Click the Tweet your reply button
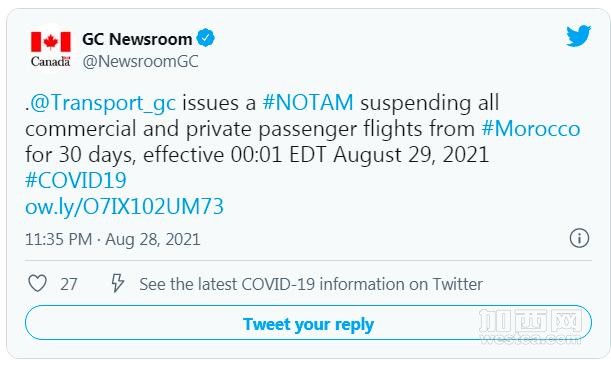Viewport: 611px width, 367px height. tap(308, 323)
